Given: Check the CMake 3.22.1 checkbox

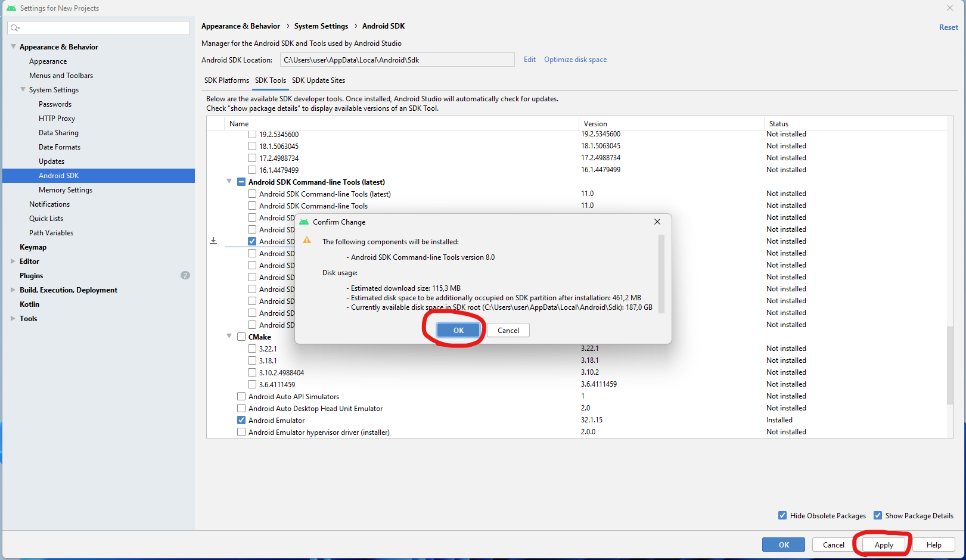Looking at the screenshot, I should 252,349.
